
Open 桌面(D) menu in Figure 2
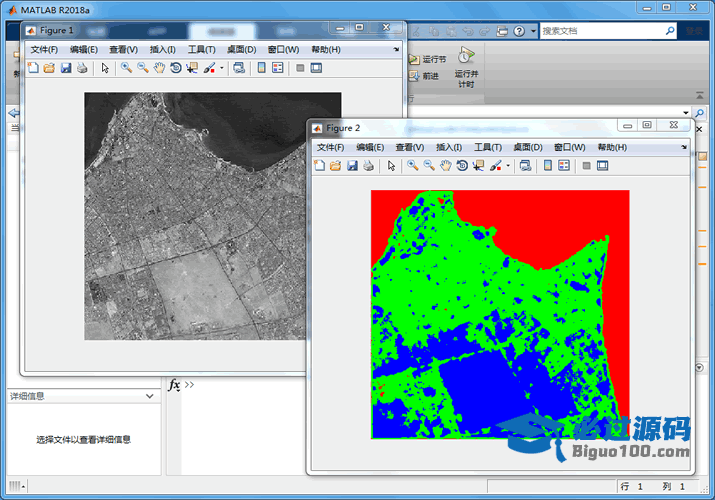[528, 147]
